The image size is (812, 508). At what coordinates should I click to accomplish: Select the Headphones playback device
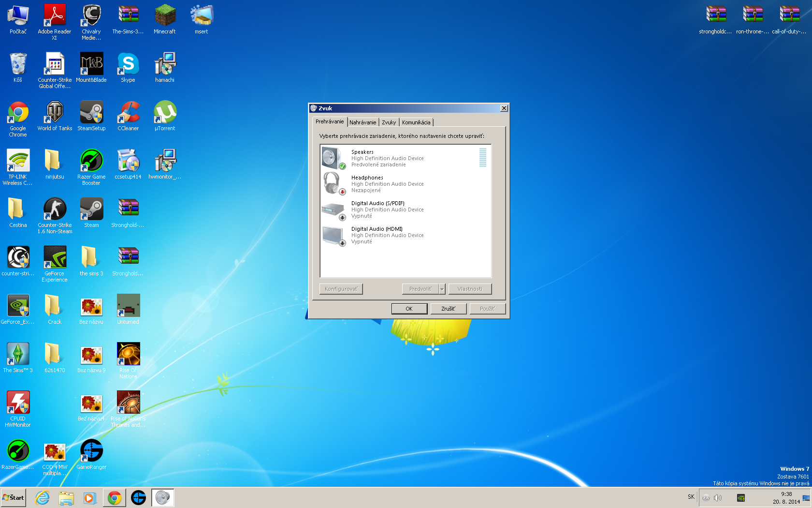coord(405,184)
